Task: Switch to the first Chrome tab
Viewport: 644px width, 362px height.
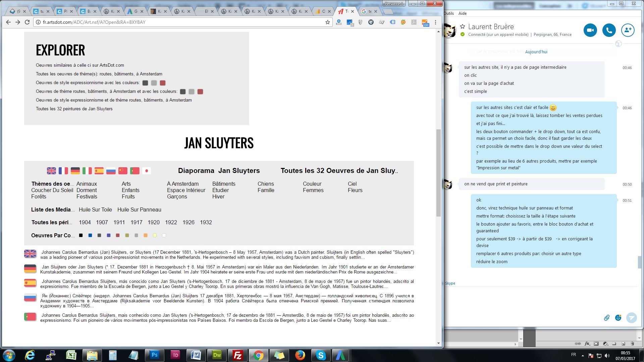Action: pos(17,11)
